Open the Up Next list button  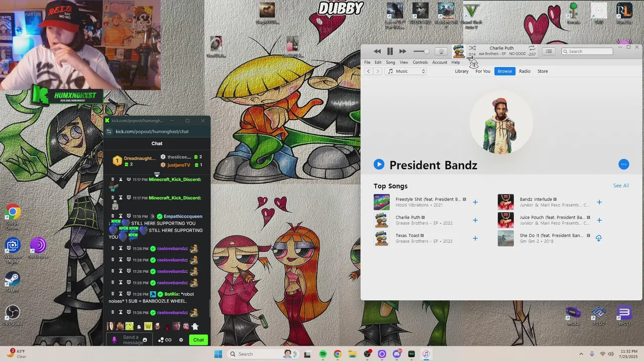549,51
